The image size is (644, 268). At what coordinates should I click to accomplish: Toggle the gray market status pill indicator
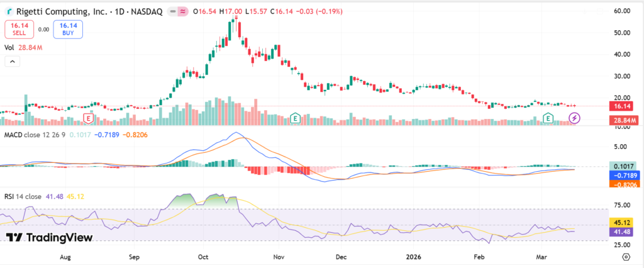[170, 11]
